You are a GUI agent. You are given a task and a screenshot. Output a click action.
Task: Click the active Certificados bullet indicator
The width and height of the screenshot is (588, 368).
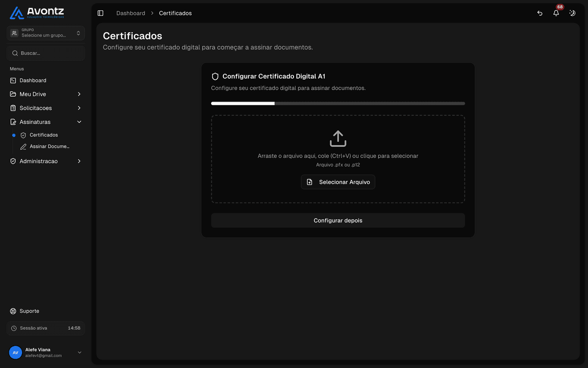pyautogui.click(x=13, y=135)
